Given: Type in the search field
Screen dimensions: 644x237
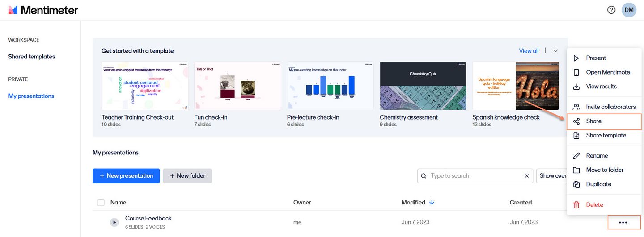Looking at the screenshot, I should [x=474, y=176].
